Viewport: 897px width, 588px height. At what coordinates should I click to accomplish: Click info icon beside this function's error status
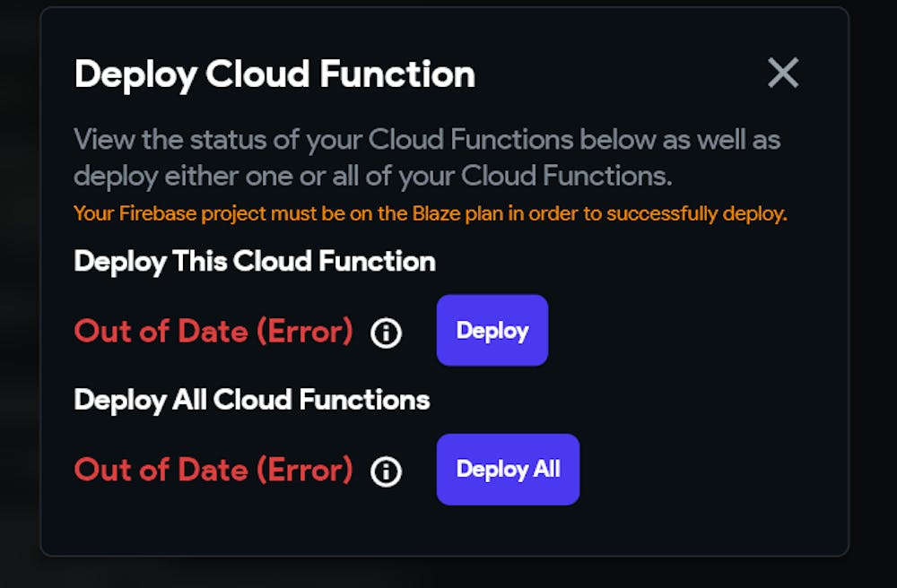[x=386, y=333]
